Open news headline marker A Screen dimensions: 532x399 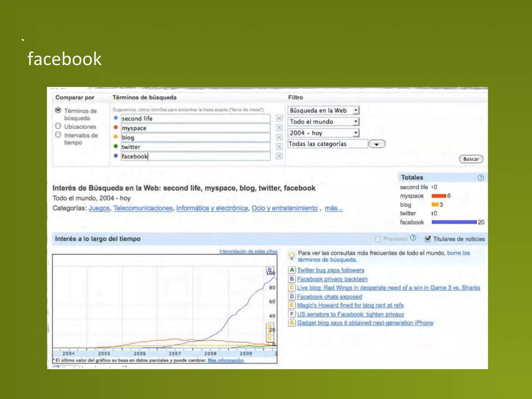pos(292,270)
